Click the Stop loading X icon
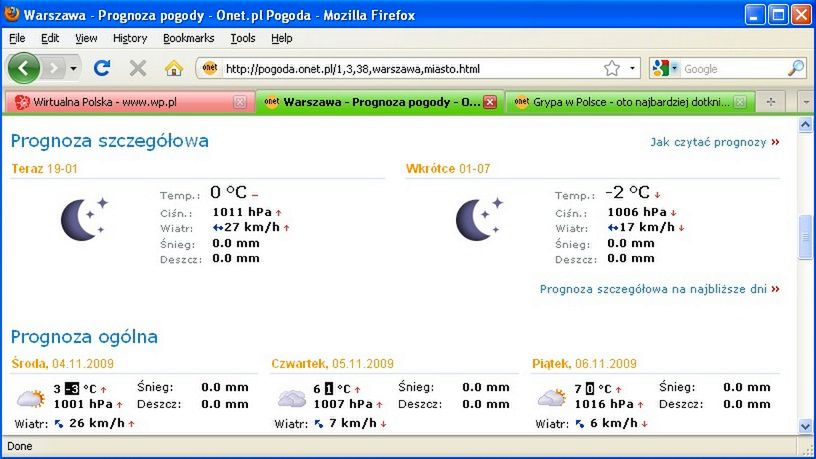The height and width of the screenshot is (459, 816). [138, 68]
